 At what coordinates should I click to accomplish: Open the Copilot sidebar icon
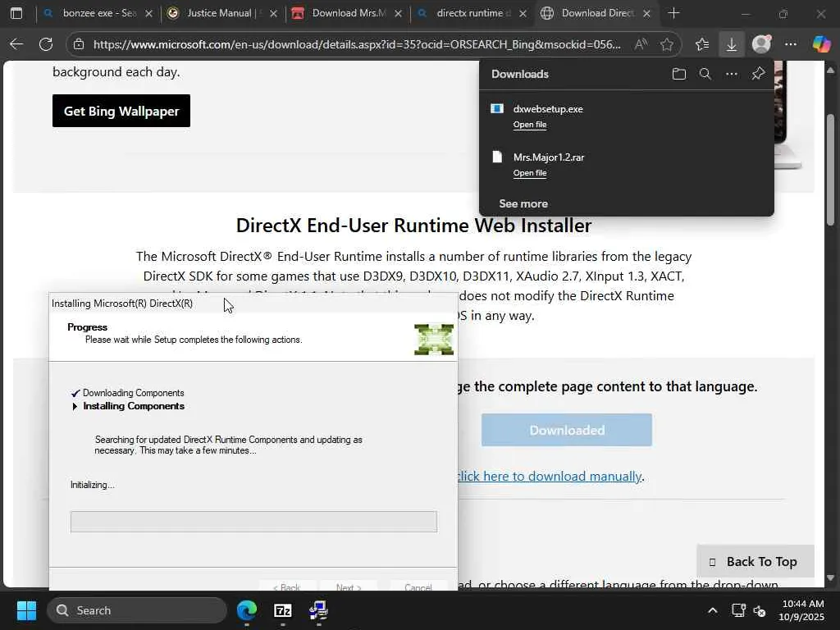click(821, 44)
